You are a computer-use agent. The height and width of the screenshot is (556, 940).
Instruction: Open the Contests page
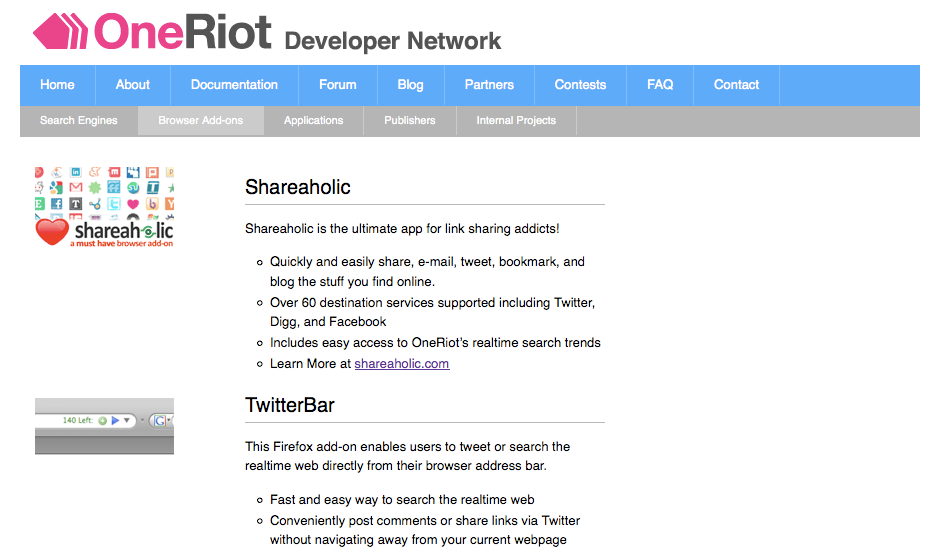[580, 85]
